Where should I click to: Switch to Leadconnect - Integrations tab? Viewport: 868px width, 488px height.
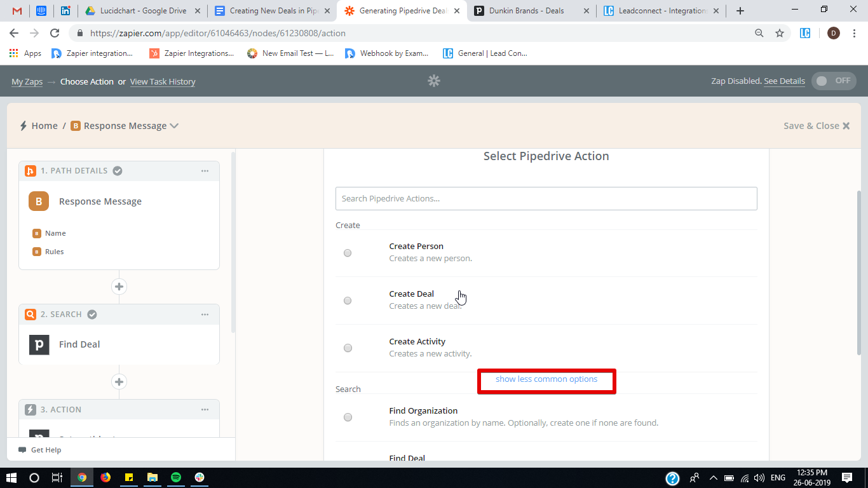click(661, 11)
